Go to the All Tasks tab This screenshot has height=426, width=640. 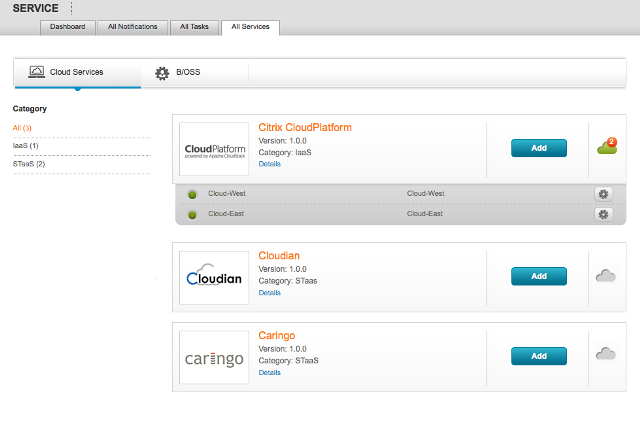(193, 27)
